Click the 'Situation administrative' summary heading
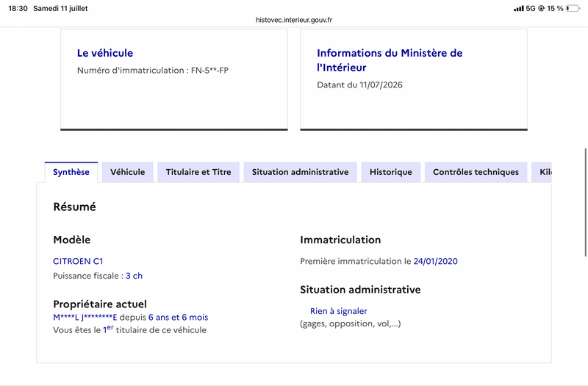 pyautogui.click(x=360, y=290)
